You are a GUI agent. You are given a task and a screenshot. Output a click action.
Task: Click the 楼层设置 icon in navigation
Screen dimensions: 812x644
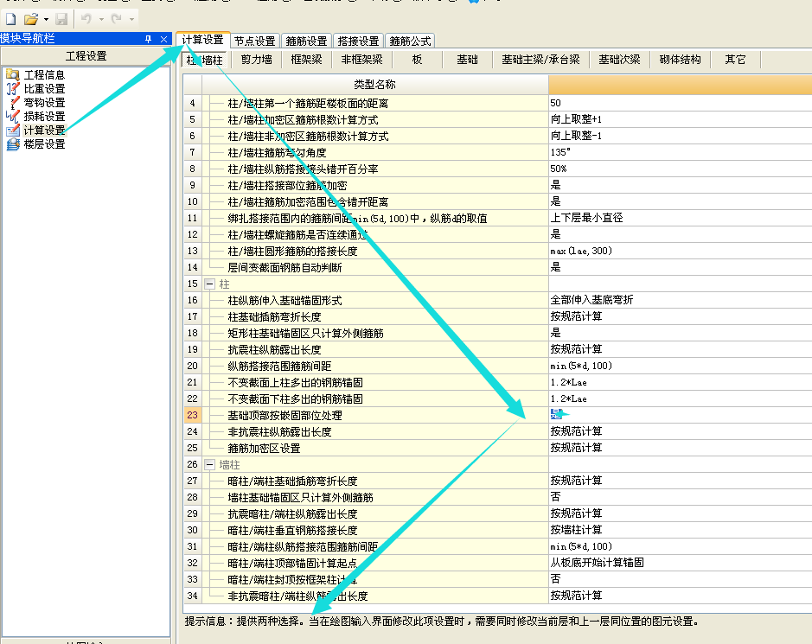pos(13,143)
